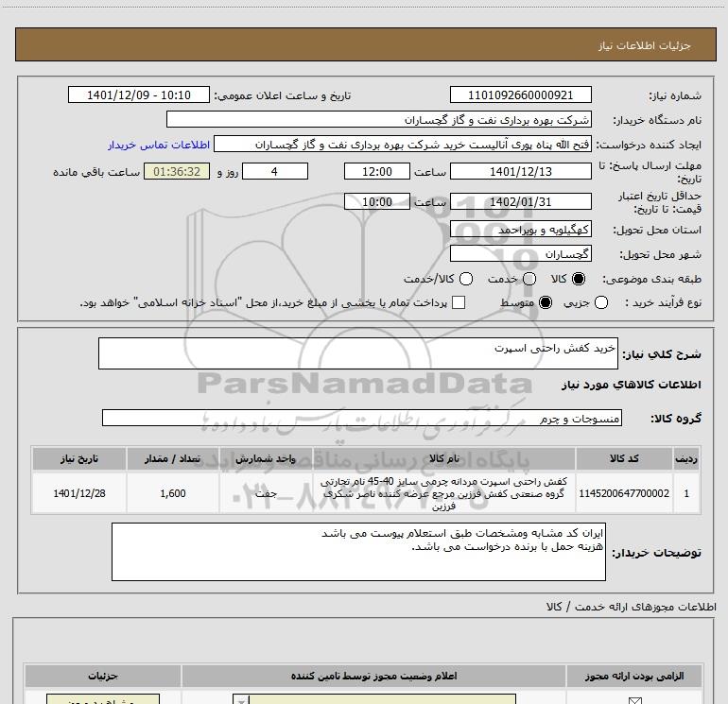Click the ردیف column header
728x704 pixels.
pos(686,458)
